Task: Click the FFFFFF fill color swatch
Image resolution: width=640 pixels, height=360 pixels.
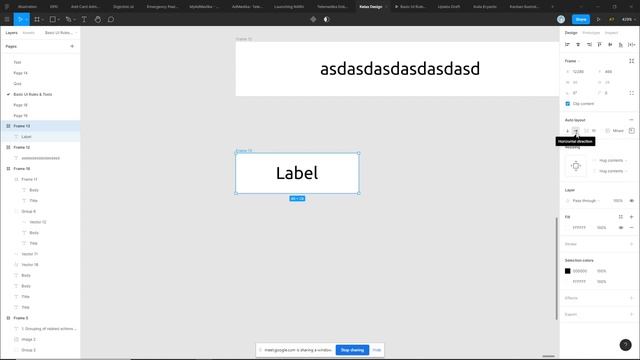Action: 567,227
